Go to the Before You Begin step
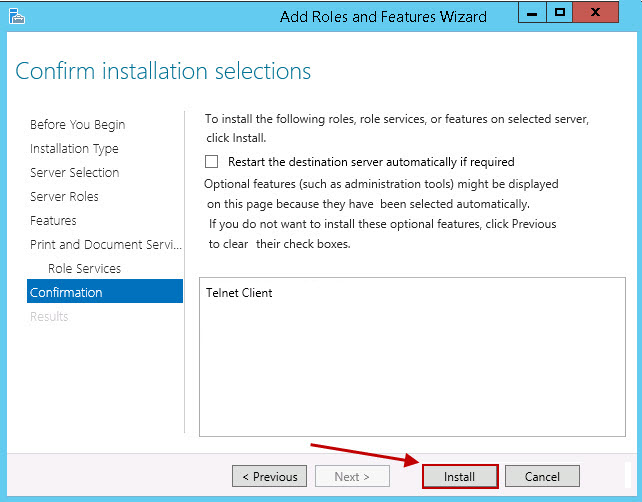 click(77, 125)
